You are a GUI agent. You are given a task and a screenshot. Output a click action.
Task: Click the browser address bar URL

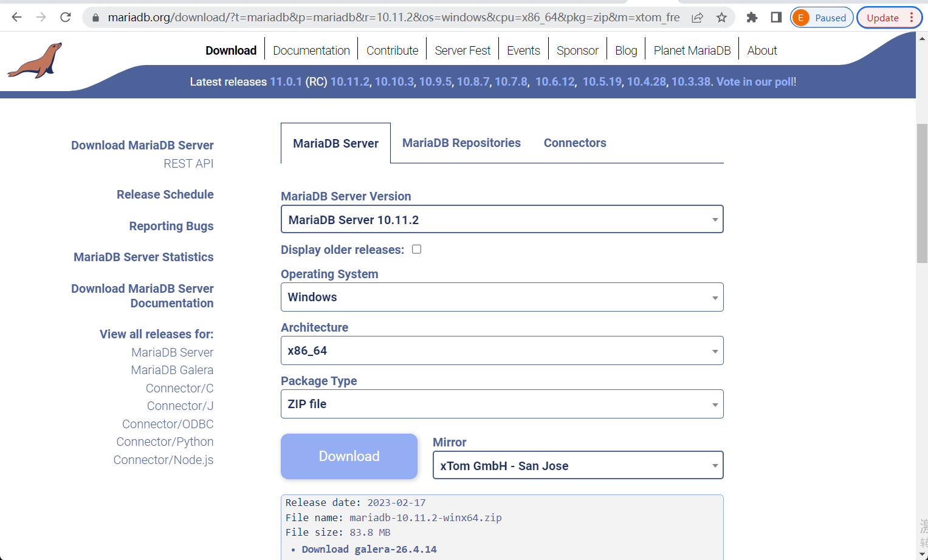393,18
